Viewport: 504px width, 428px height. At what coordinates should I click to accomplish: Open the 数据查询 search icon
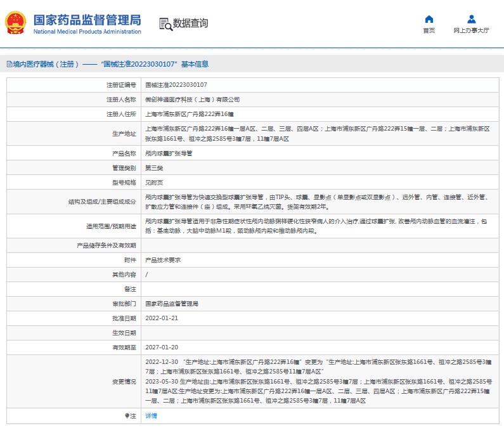pyautogui.click(x=166, y=24)
